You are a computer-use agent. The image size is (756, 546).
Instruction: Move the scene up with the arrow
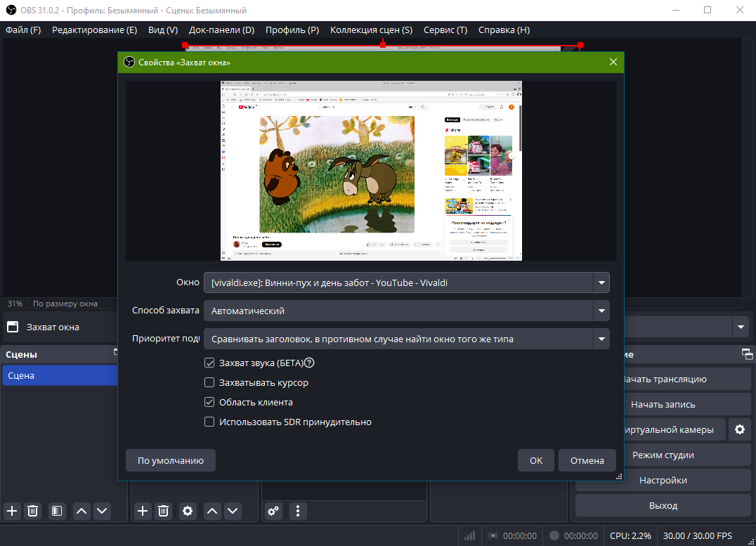coord(82,511)
